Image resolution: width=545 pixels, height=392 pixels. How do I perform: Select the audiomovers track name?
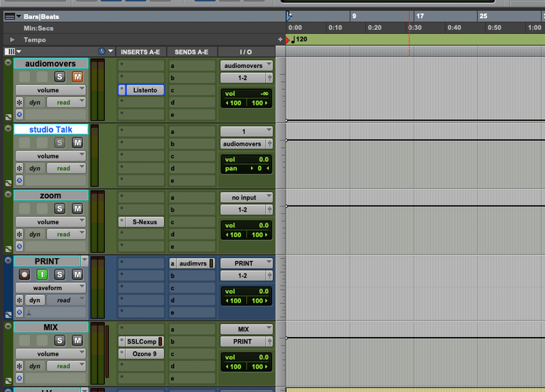(50, 63)
